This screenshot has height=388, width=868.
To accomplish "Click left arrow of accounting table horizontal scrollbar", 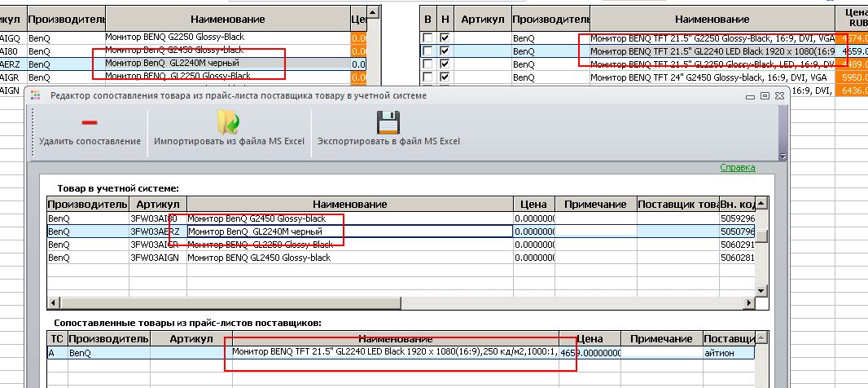I will [54, 303].
